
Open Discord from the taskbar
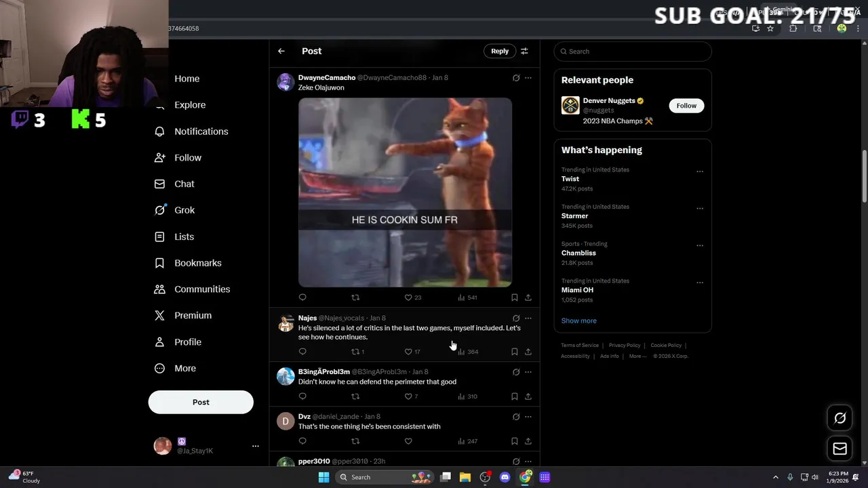click(505, 477)
